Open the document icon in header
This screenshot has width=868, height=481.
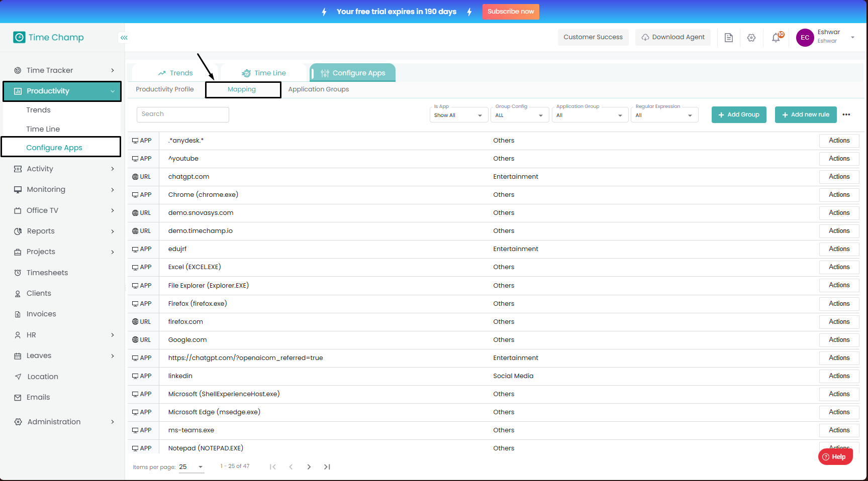729,38
